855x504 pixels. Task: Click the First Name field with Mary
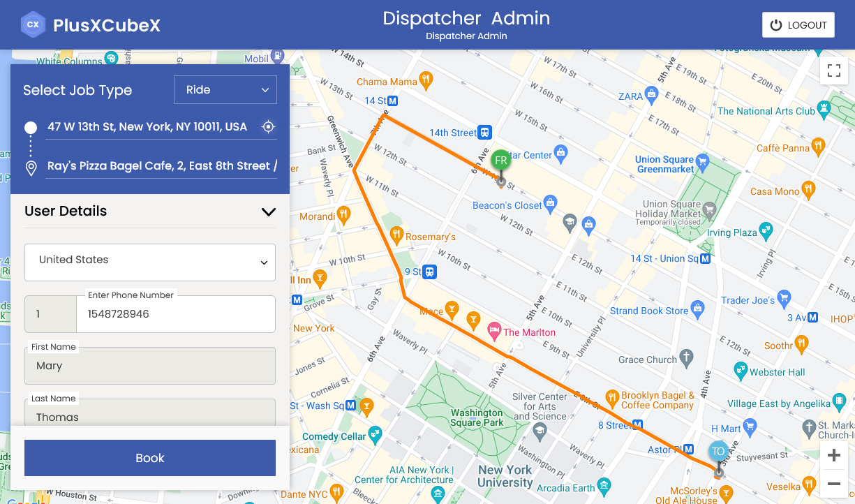click(150, 366)
